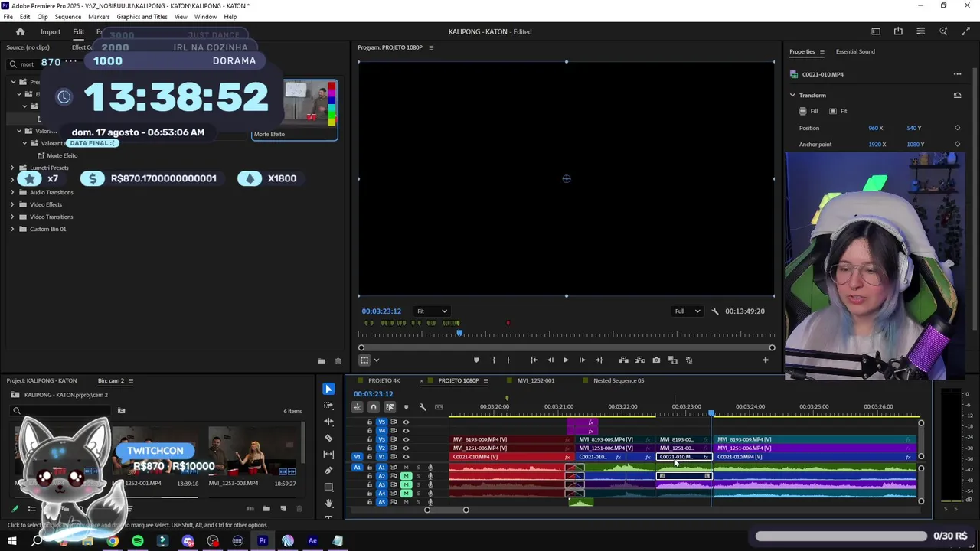Click Extract button in program monitor

click(x=639, y=360)
